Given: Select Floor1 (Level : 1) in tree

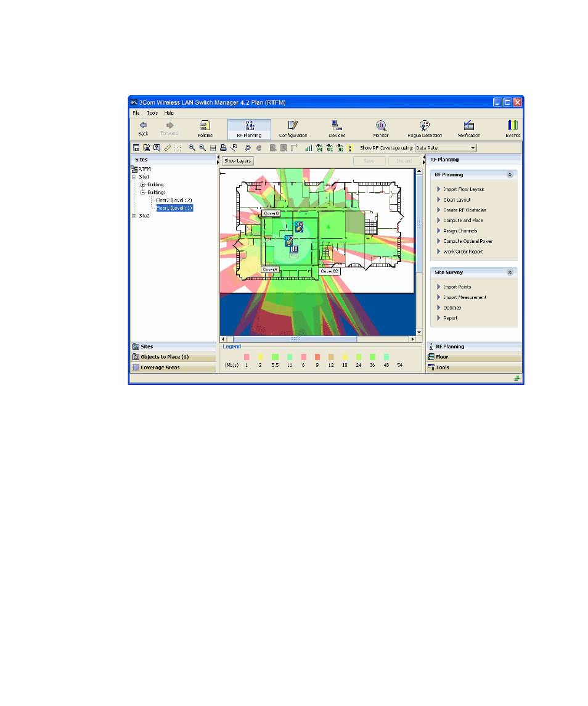Looking at the screenshot, I should pos(174,208).
